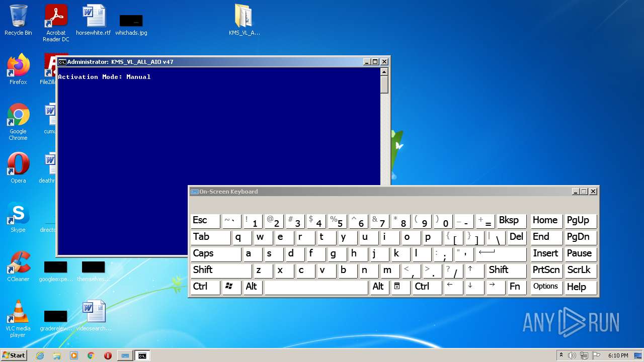The height and width of the screenshot is (362, 644).
Task: Open Opera from the taskbar
Action: click(108, 355)
